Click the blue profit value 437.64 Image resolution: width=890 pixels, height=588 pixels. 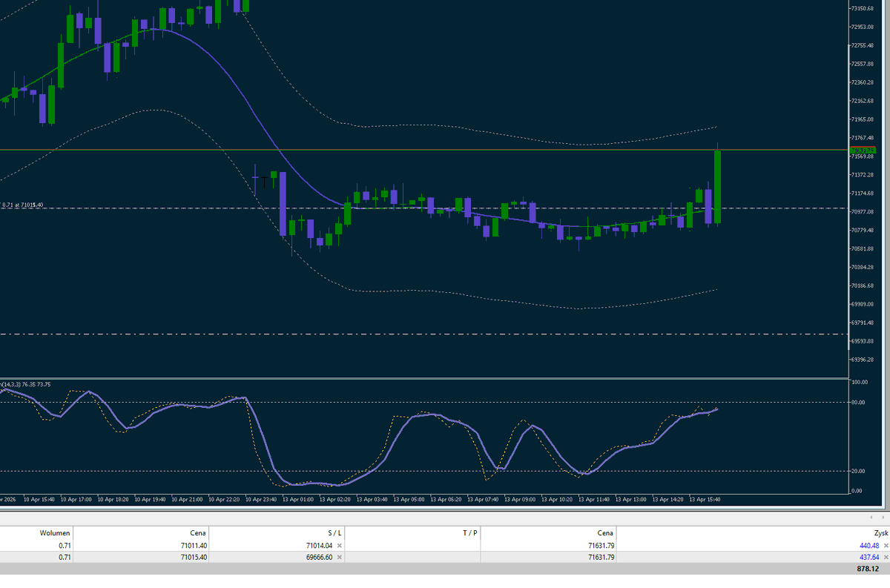pos(868,557)
